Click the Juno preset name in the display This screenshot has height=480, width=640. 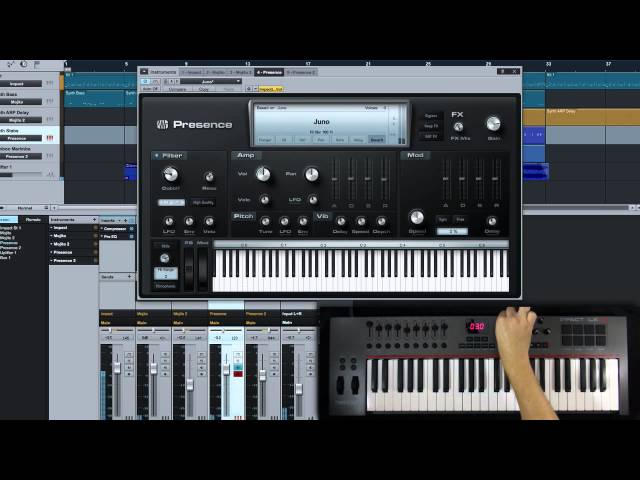click(x=322, y=122)
